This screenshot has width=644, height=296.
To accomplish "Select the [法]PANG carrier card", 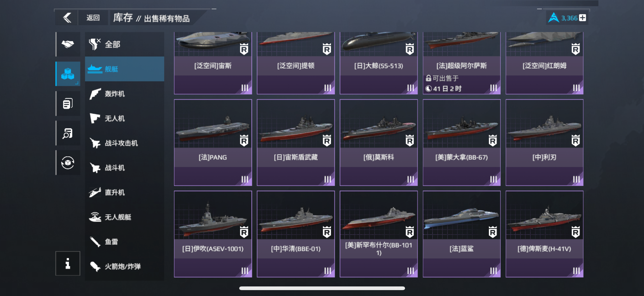I will coord(213,143).
